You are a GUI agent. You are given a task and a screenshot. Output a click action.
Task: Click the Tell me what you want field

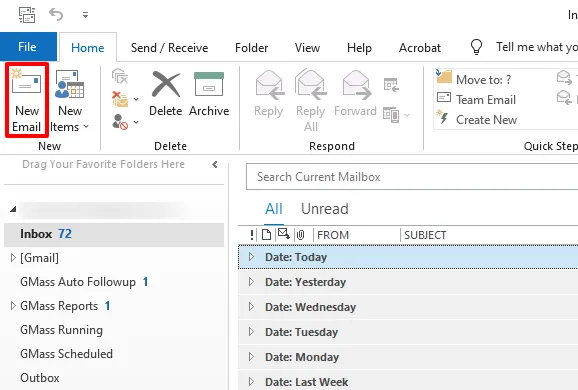[x=537, y=47]
